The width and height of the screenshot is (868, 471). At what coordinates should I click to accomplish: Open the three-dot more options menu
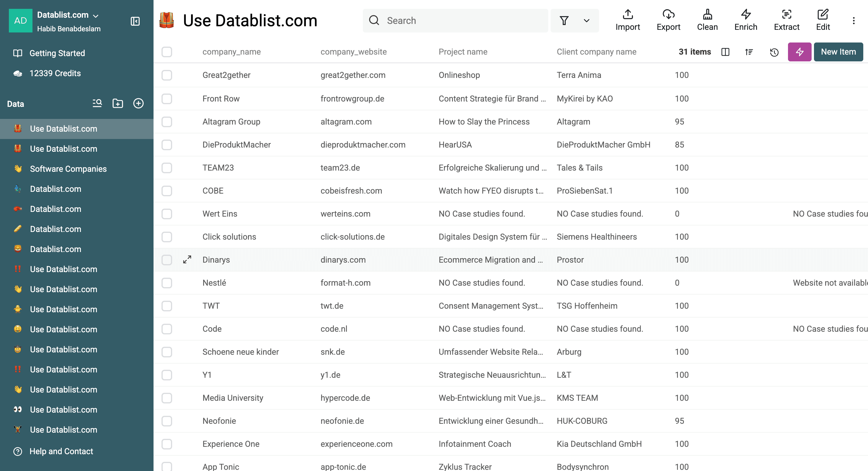(854, 21)
